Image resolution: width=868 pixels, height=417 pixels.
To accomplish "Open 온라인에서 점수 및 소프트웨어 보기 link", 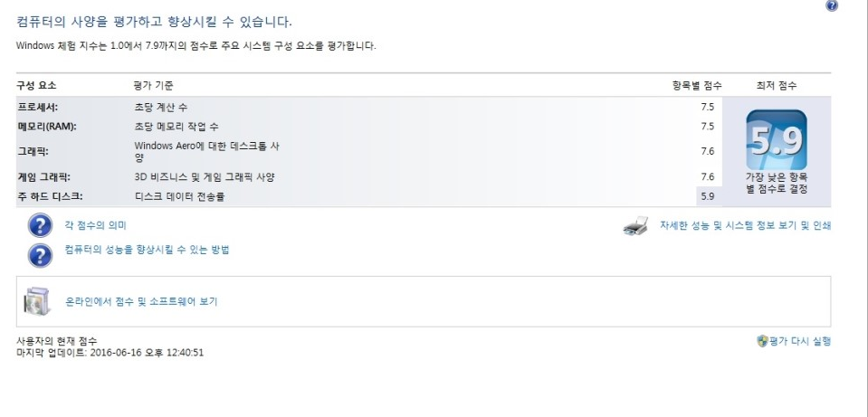I will pos(140,301).
